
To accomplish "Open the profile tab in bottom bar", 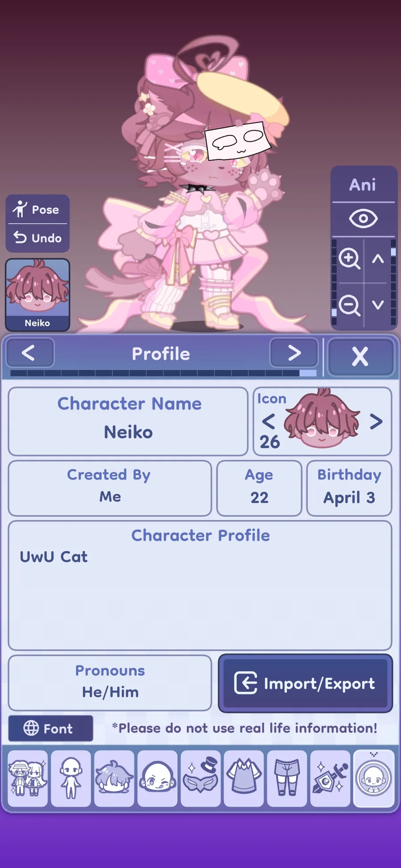I will 373,779.
